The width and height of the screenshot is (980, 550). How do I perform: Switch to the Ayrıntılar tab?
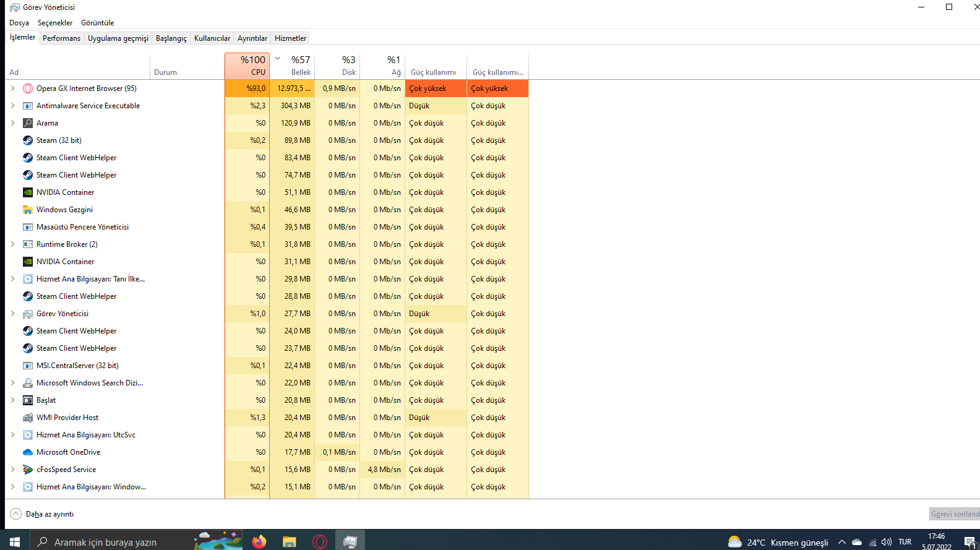click(252, 38)
